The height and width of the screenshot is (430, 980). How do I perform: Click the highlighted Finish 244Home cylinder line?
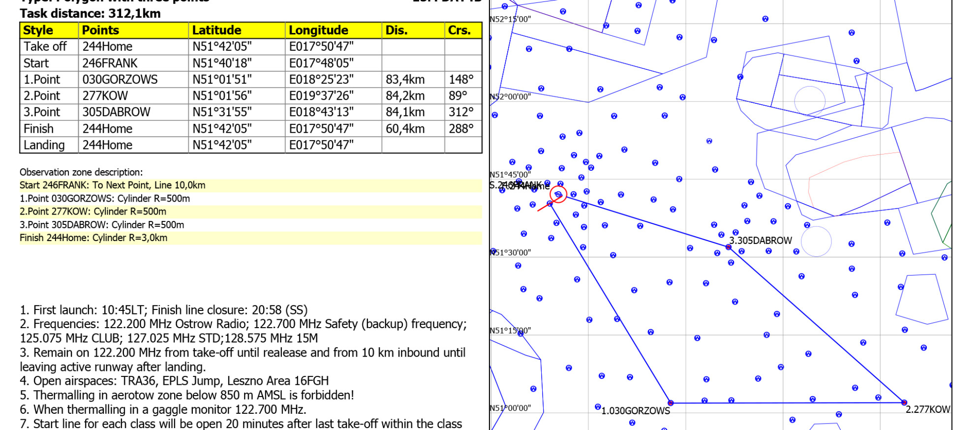coord(93,238)
